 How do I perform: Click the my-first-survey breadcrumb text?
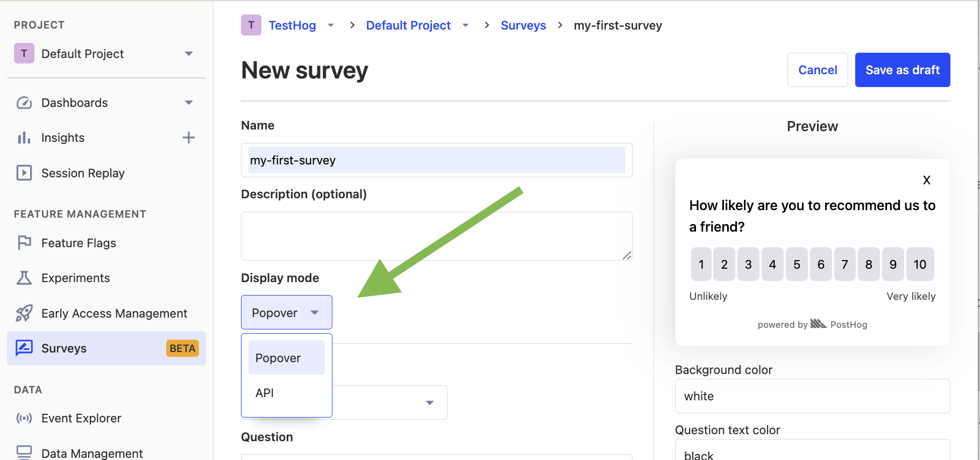click(x=618, y=25)
